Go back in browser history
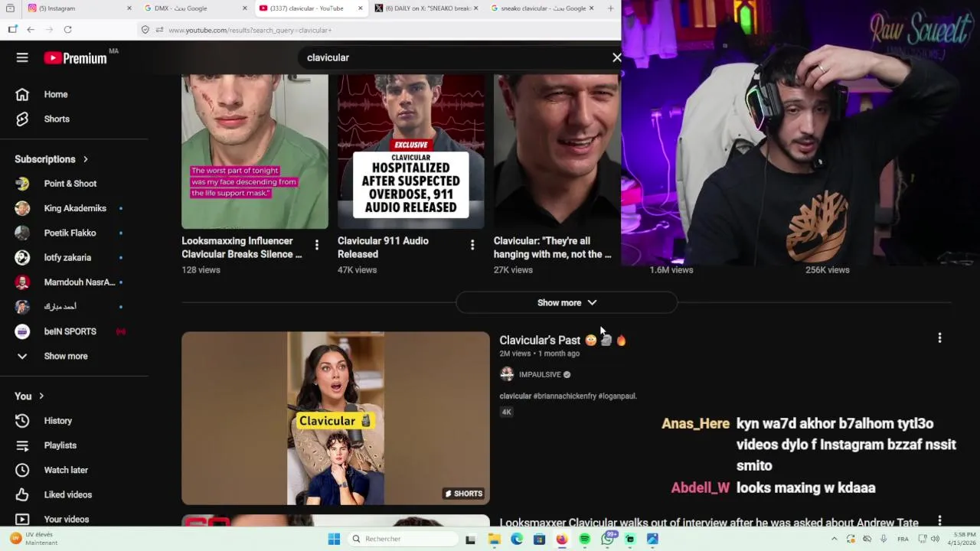This screenshot has height=551, width=980. (31, 29)
